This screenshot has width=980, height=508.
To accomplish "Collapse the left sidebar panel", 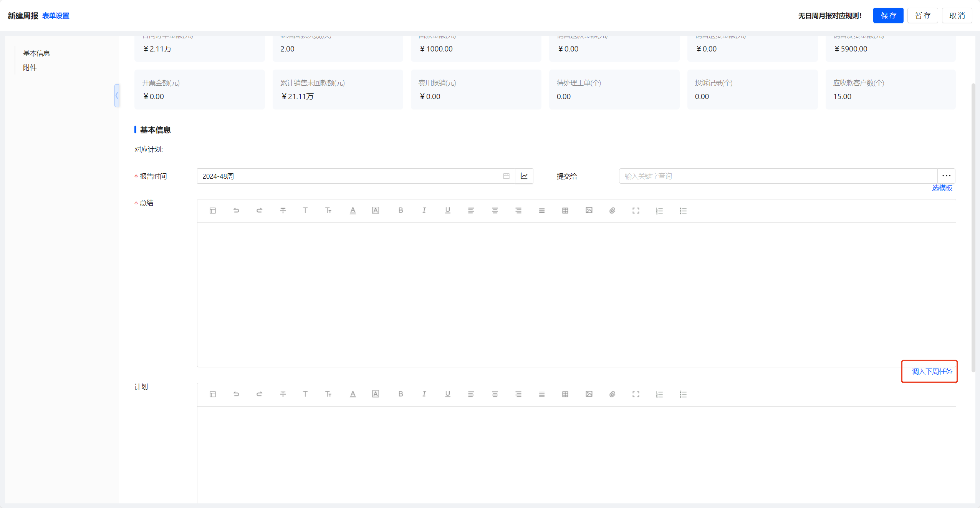I will (117, 95).
